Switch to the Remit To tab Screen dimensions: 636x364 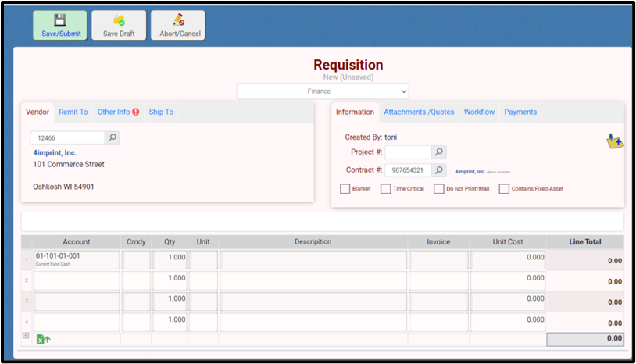(x=73, y=112)
